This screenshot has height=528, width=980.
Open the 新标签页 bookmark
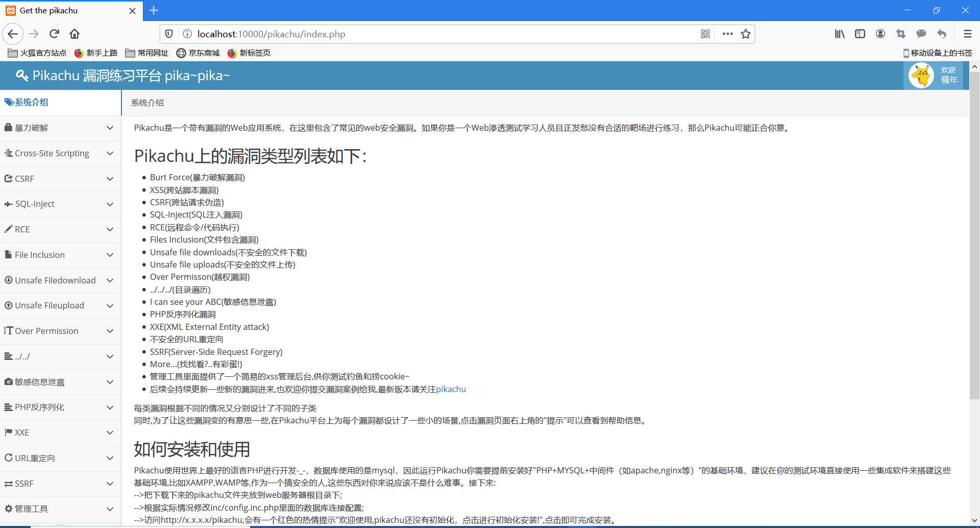click(249, 53)
